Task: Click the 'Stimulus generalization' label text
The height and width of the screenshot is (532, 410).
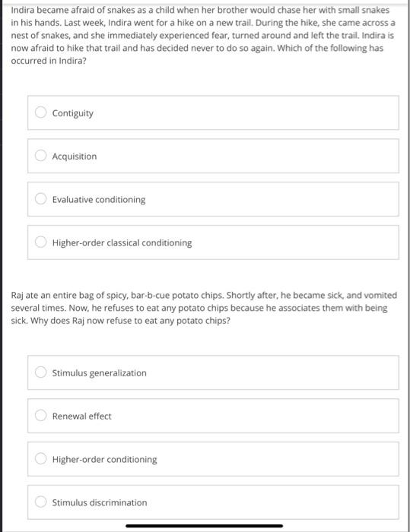Action: click(x=99, y=373)
